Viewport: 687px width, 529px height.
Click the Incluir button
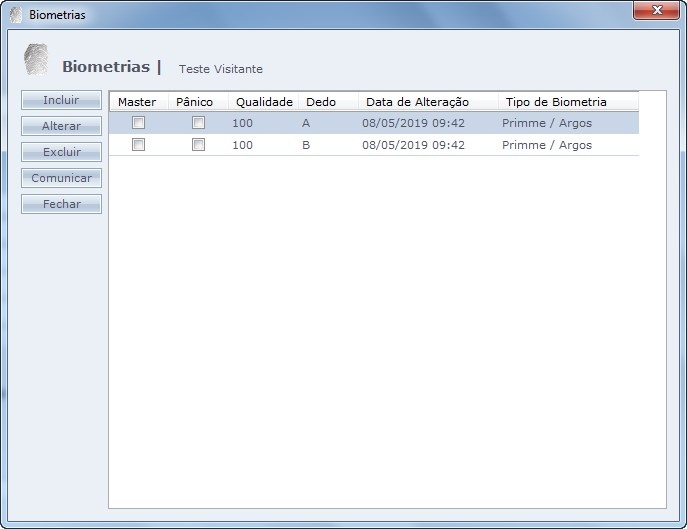click(x=61, y=101)
